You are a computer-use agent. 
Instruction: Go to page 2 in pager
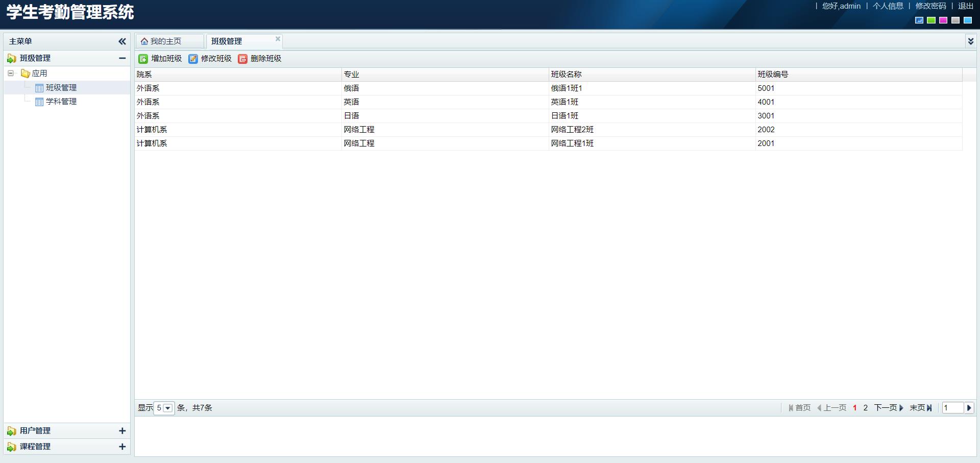tap(866, 408)
